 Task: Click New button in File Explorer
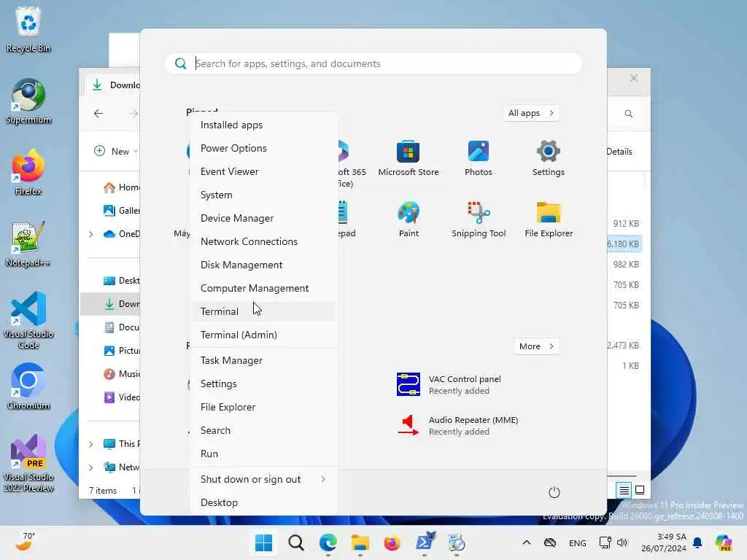[x=115, y=152]
